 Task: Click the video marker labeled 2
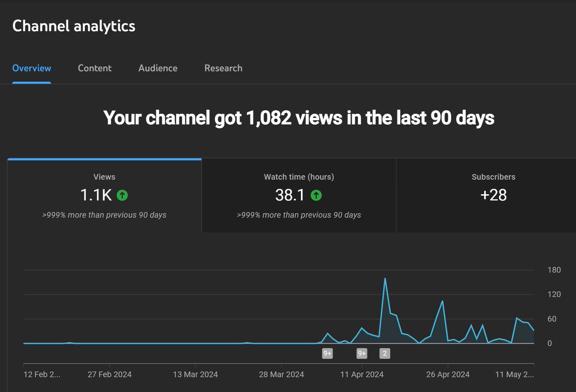click(x=384, y=354)
